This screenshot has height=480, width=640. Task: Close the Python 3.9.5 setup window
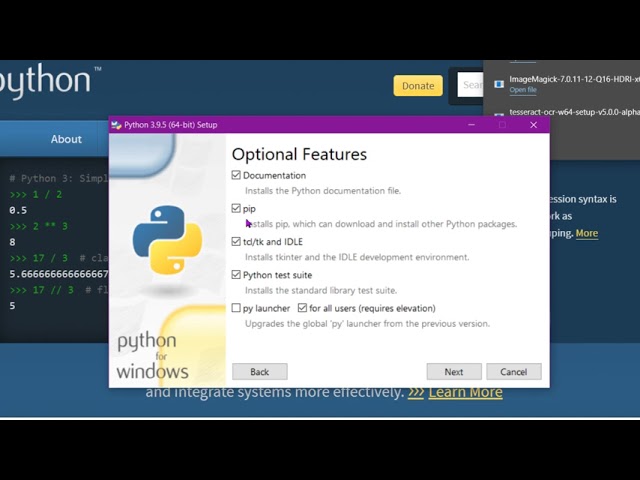(533, 125)
